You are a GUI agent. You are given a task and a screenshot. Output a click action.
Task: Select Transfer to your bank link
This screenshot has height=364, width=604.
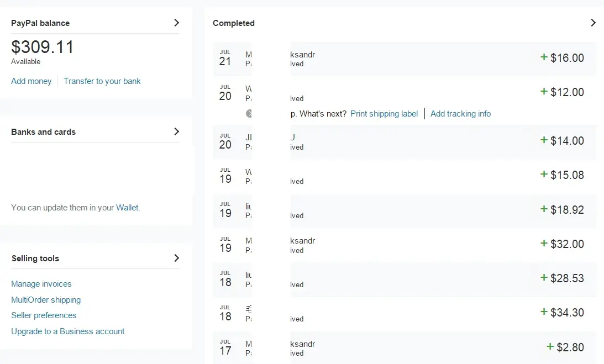tap(102, 81)
